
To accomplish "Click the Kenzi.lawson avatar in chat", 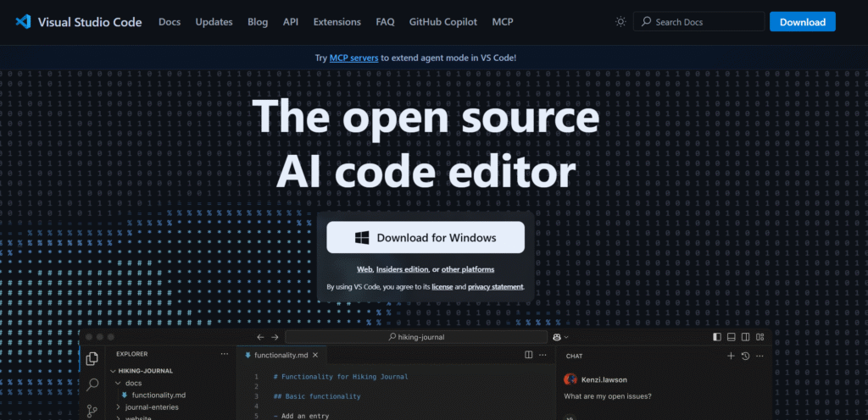I will (570, 379).
